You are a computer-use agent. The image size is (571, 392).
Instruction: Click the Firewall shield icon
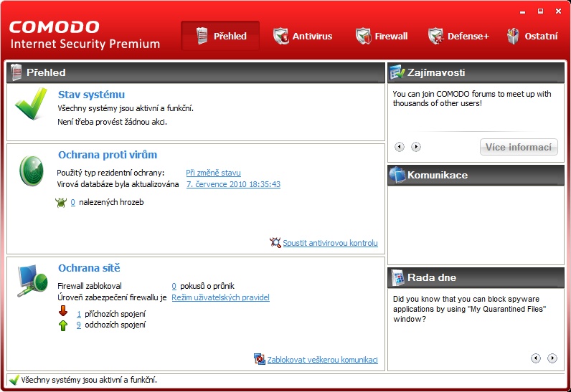(x=363, y=36)
